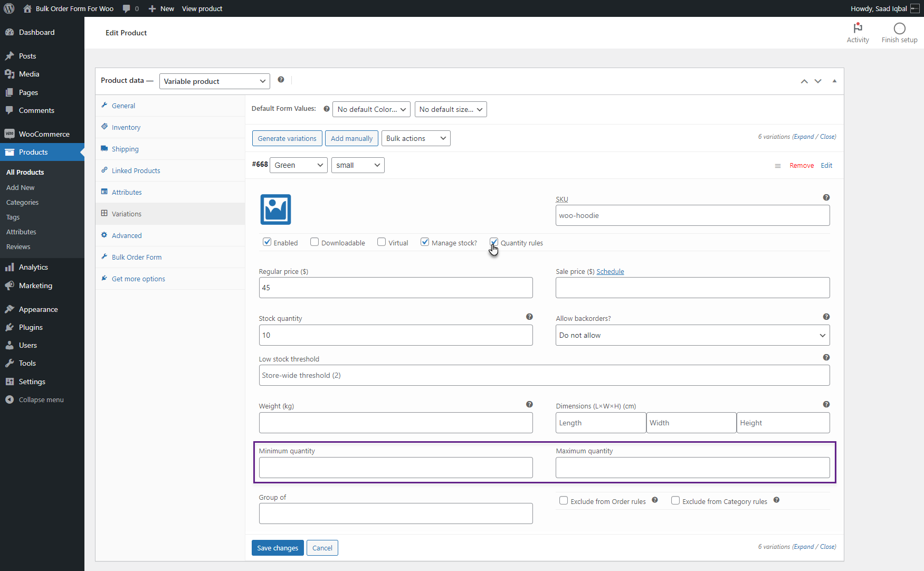
Task: Open the Green color variation dropdown
Action: click(299, 165)
